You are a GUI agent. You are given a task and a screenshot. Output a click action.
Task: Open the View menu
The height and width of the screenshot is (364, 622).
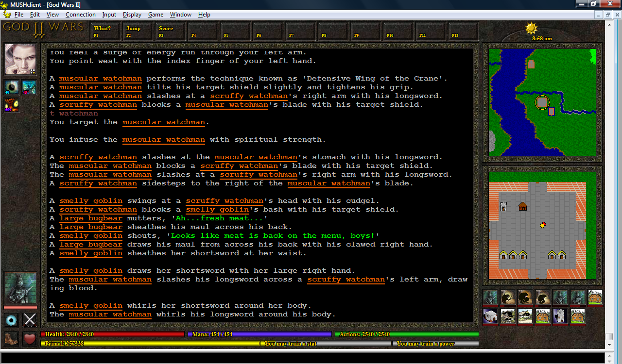53,15
